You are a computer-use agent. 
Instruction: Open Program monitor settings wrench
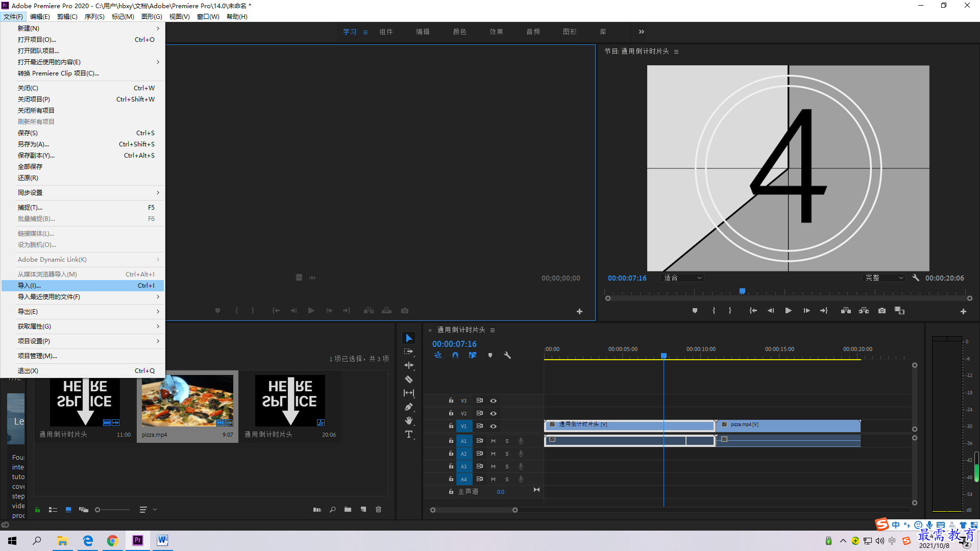[916, 278]
